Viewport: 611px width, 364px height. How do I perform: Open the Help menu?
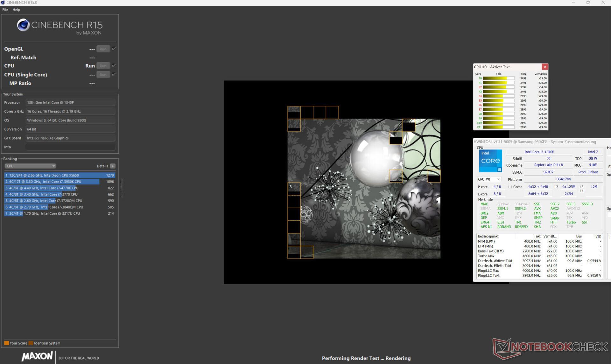pyautogui.click(x=16, y=10)
